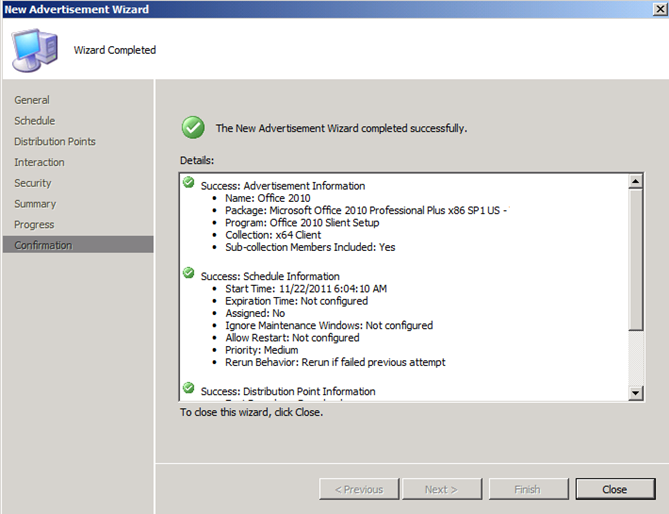The height and width of the screenshot is (514, 669).
Task: Click the Close button to exit wizard
Action: (615, 489)
